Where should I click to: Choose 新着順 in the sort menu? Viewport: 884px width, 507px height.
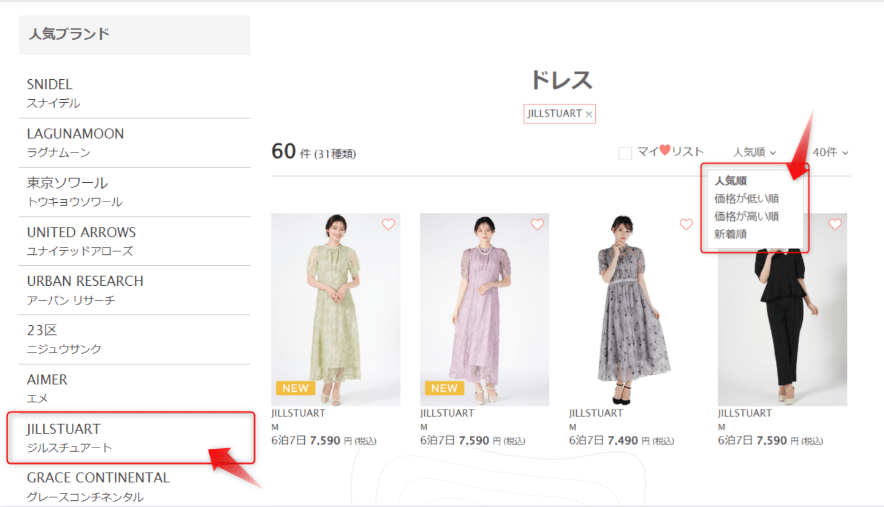(x=731, y=234)
